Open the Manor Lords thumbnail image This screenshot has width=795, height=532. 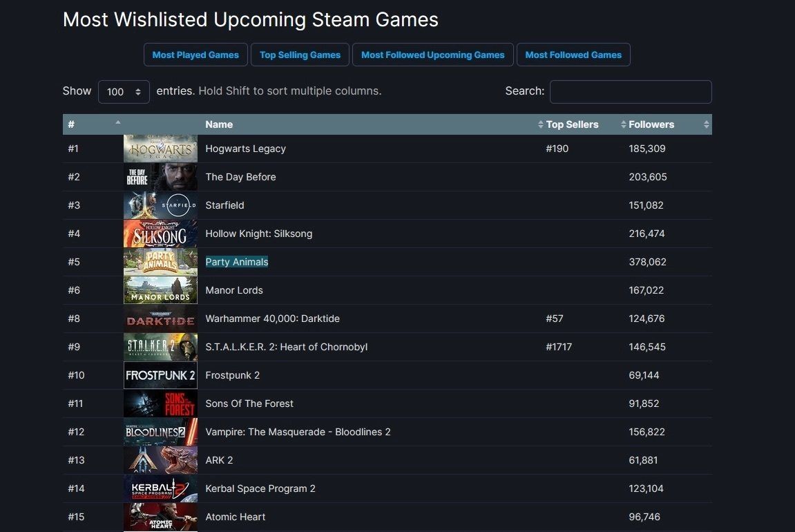[x=160, y=290]
